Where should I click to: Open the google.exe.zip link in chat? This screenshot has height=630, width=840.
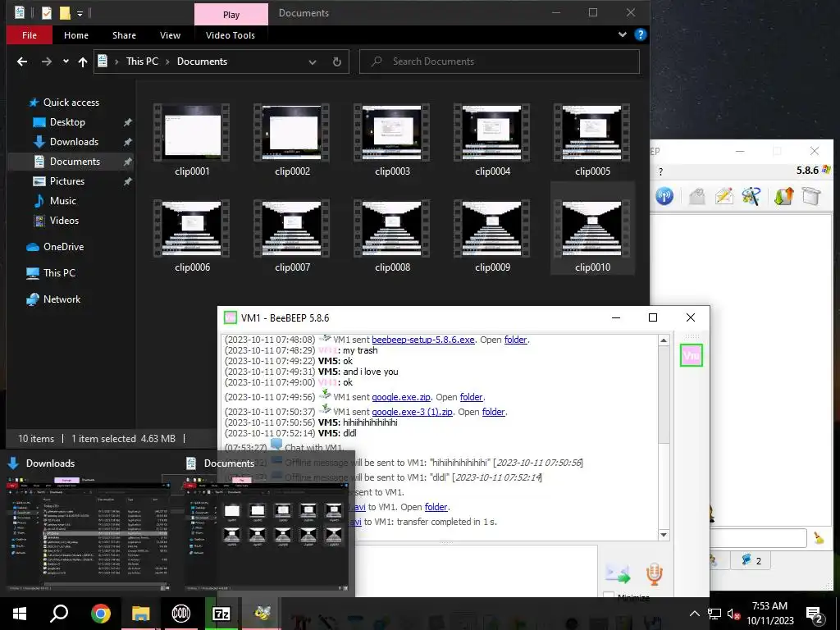point(401,397)
